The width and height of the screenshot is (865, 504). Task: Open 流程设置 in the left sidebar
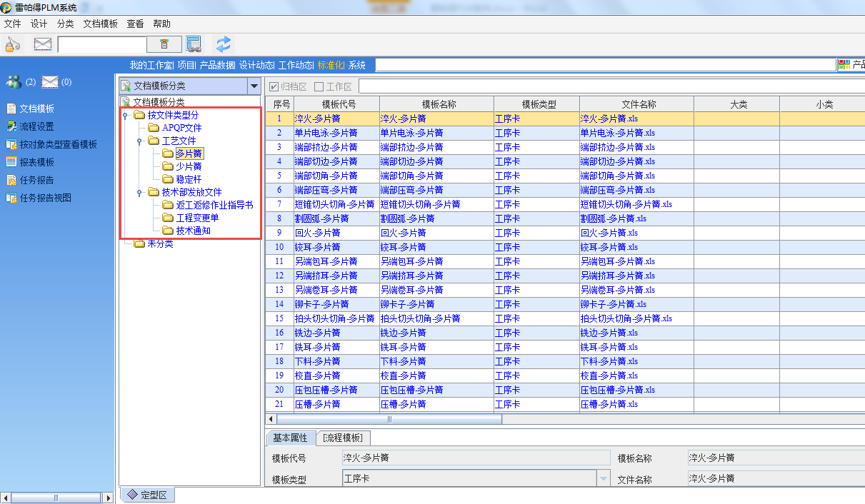click(36, 127)
